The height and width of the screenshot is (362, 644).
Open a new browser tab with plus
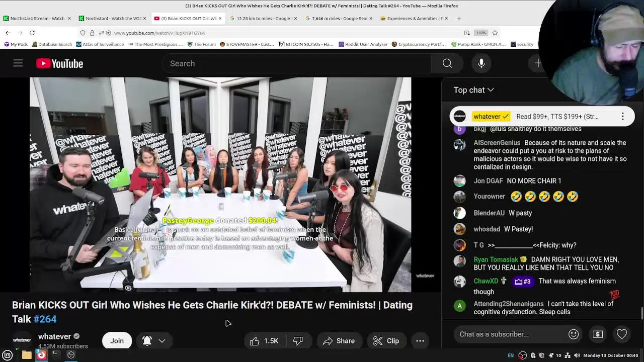(x=458, y=19)
